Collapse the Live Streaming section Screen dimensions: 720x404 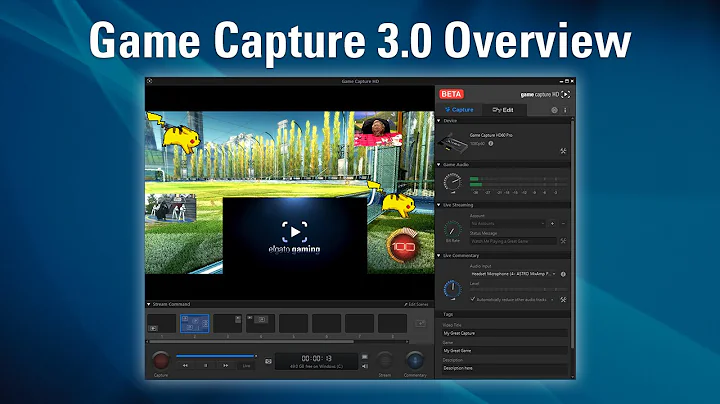point(439,205)
